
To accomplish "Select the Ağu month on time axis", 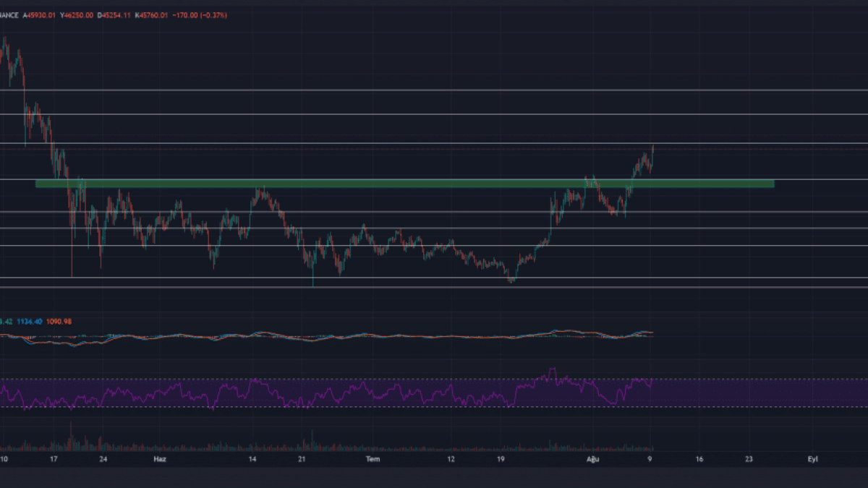I will (x=592, y=458).
